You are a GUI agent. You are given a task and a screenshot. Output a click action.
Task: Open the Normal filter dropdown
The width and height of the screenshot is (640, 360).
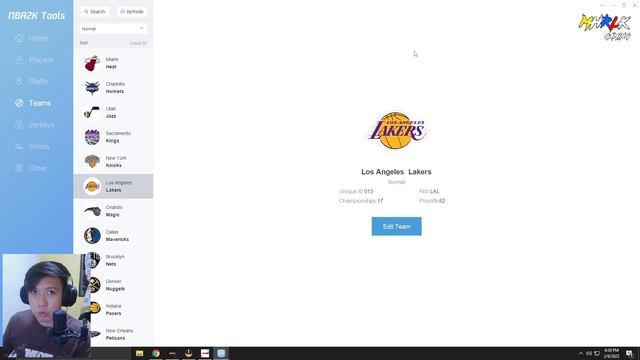[x=113, y=29]
